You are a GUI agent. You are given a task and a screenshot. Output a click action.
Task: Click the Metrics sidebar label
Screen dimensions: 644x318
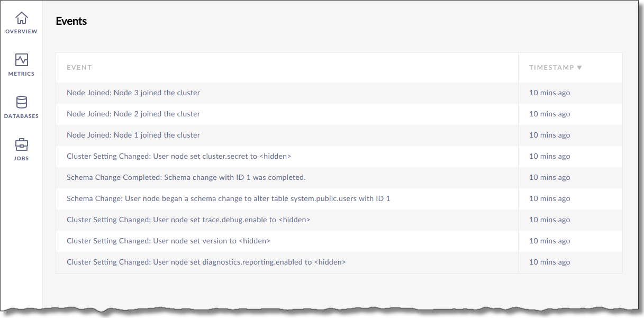(x=21, y=74)
